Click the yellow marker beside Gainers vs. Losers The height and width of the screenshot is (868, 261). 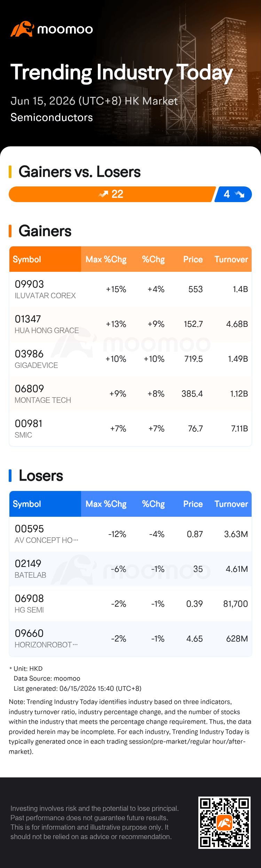10,172
